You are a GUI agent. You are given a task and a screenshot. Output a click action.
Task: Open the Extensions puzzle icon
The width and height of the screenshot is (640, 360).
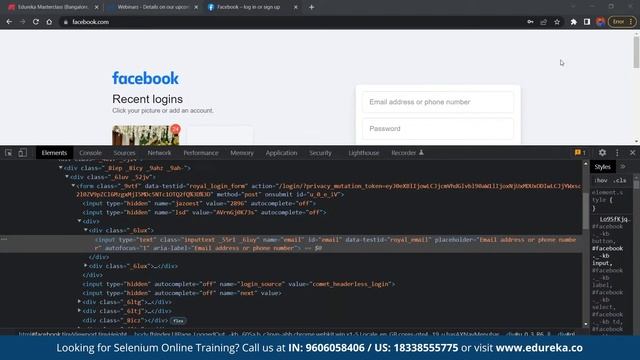pyautogui.click(x=573, y=22)
